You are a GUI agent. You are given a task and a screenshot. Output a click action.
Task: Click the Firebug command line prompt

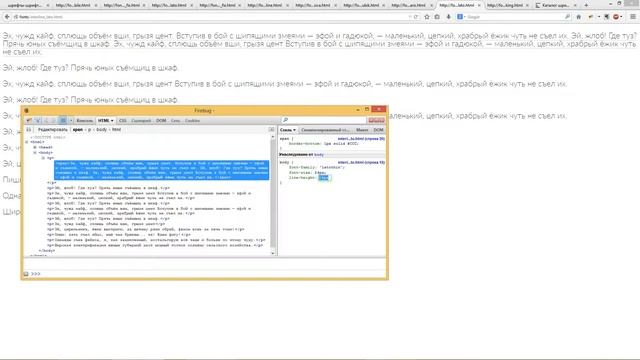click(x=208, y=274)
